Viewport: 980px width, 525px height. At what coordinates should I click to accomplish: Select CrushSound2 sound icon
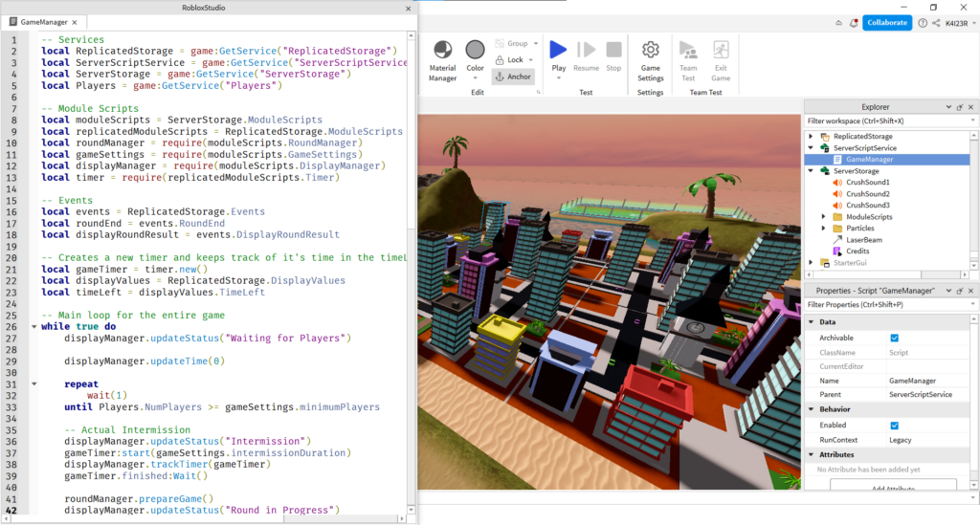pyautogui.click(x=837, y=193)
